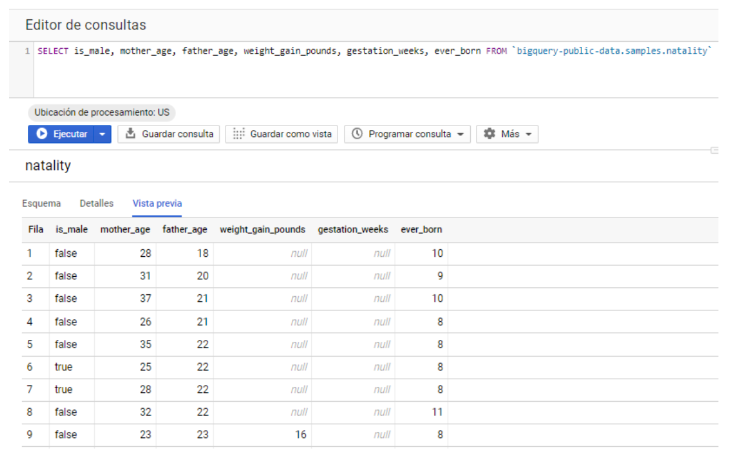This screenshot has width=732, height=462.
Task: Switch to the Esquema tab
Action: point(42,203)
